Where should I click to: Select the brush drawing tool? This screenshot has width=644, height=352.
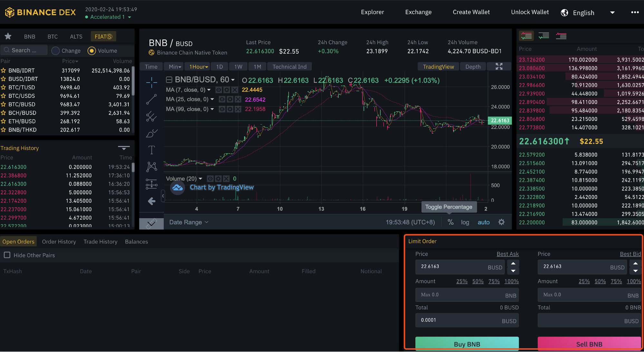point(151,133)
